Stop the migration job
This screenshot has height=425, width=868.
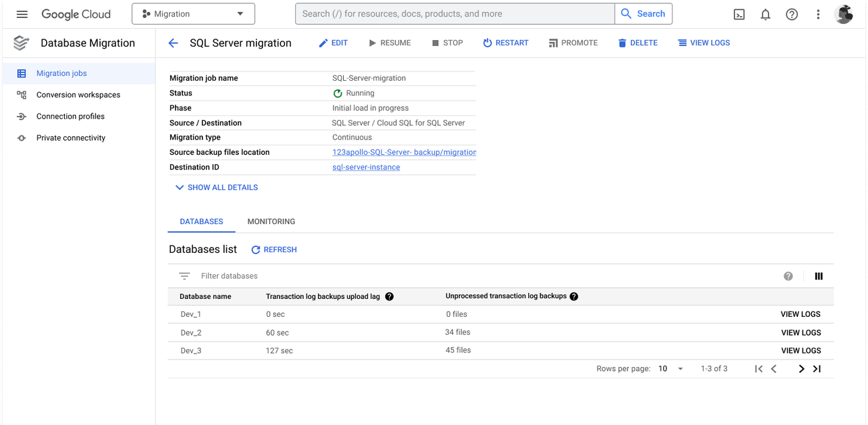(x=447, y=43)
